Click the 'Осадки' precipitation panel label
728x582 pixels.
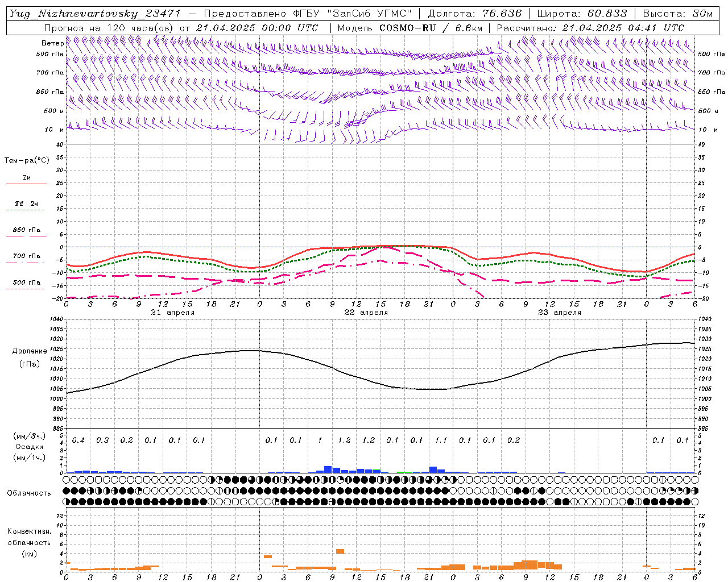click(29, 447)
